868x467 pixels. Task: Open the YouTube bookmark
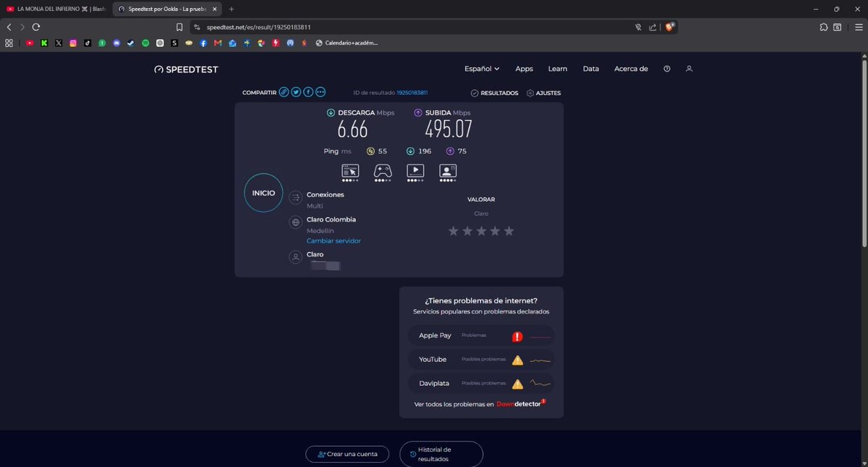[30, 43]
